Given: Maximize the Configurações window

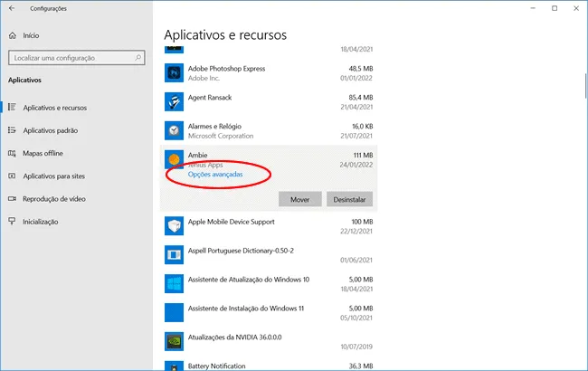Looking at the screenshot, I should 555,8.
